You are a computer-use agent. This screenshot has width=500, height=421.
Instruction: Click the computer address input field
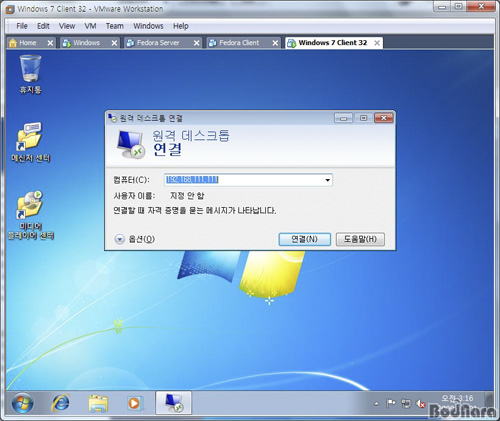coord(248,180)
